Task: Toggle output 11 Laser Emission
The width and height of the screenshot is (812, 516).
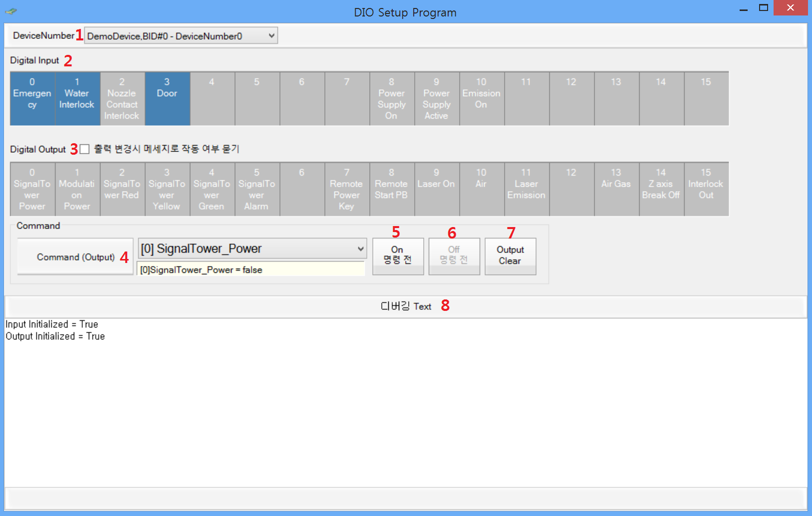Action: (527, 189)
